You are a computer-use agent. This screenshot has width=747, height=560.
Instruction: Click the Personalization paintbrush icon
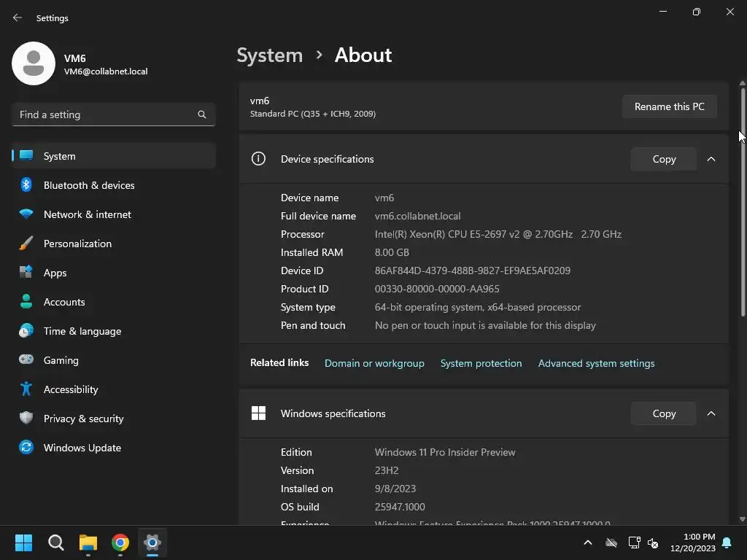26,244
